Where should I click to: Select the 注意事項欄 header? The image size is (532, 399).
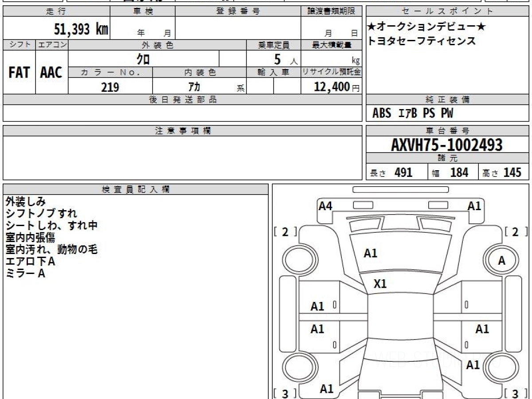[x=182, y=131]
